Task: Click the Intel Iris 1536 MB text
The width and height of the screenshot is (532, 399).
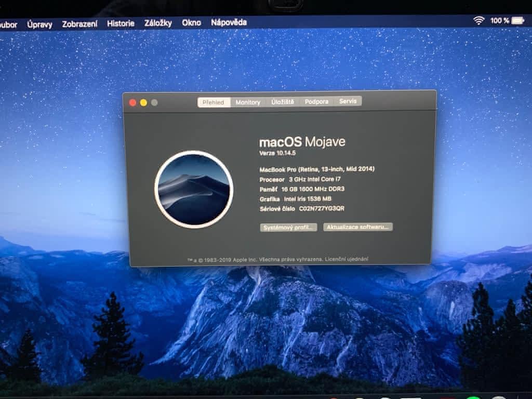Action: pos(308,199)
